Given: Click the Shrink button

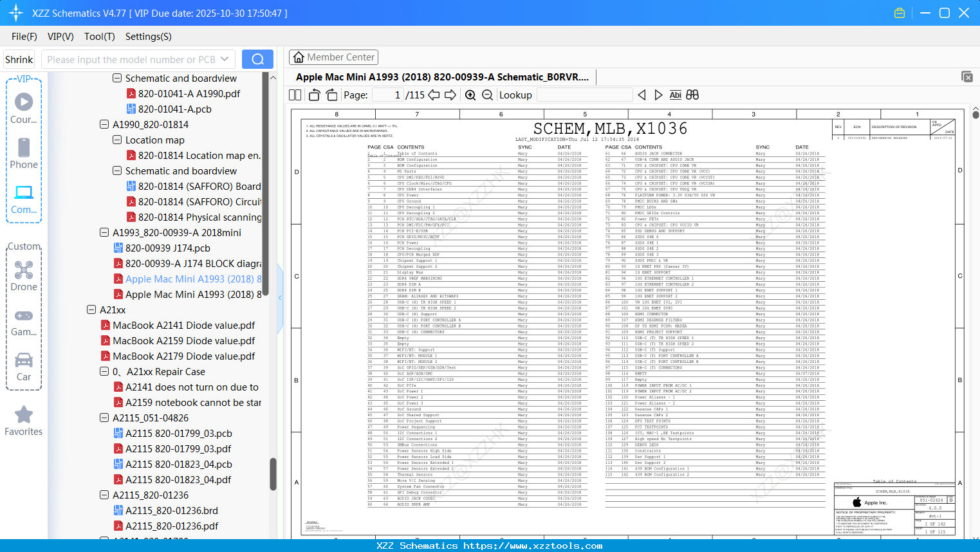Looking at the screenshot, I should tap(19, 59).
